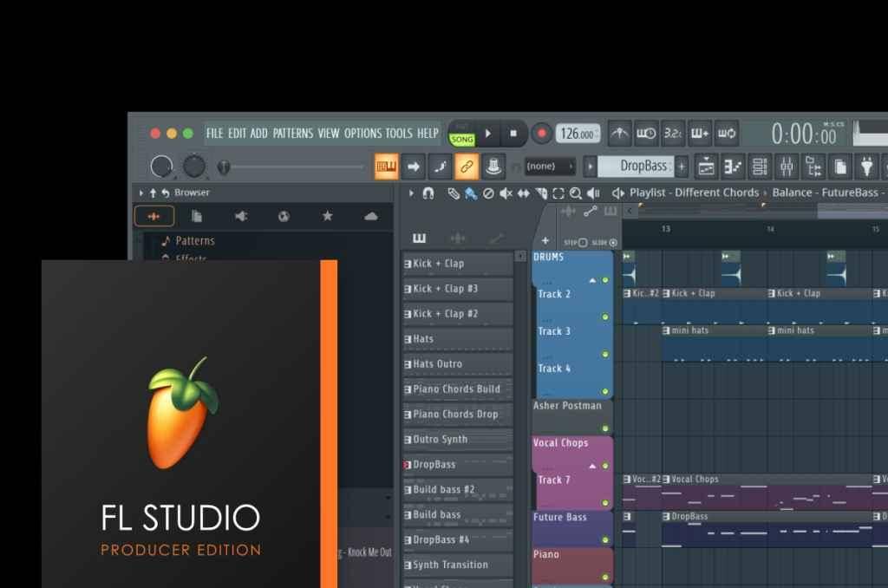Click the starred favorites tab in Browser
This screenshot has height=588, width=888.
click(x=327, y=216)
